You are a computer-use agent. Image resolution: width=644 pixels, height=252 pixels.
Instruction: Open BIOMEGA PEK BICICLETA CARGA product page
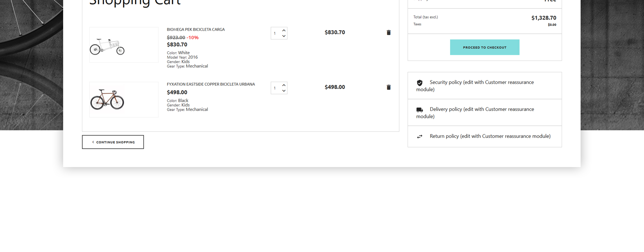pos(196,29)
